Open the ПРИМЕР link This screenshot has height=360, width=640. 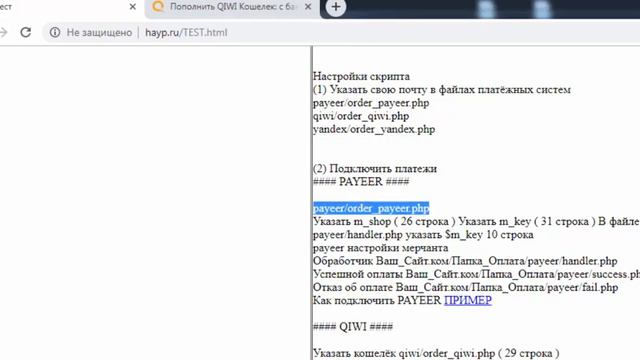point(468,300)
